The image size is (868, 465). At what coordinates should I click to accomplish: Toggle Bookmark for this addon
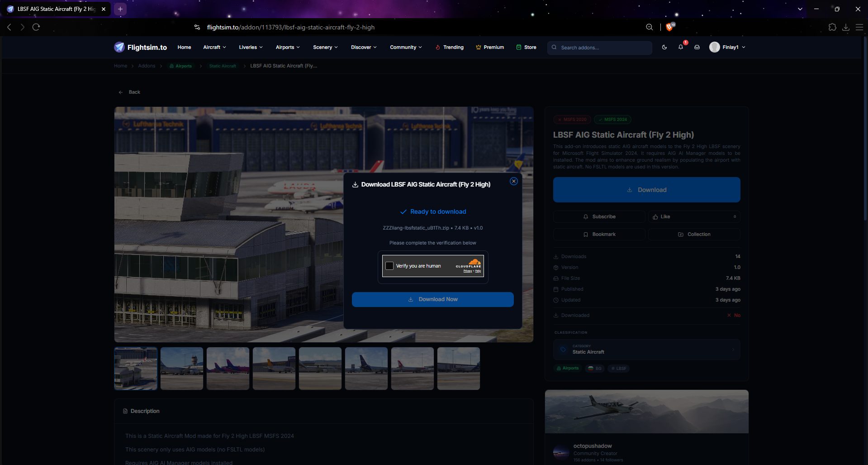click(599, 234)
